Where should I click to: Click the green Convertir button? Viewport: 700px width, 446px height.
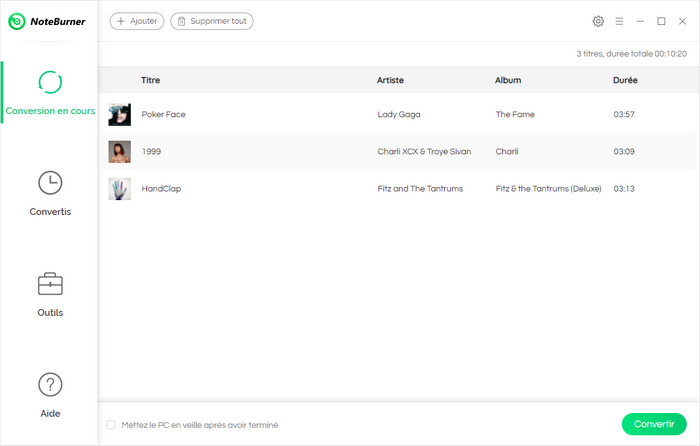click(x=654, y=424)
